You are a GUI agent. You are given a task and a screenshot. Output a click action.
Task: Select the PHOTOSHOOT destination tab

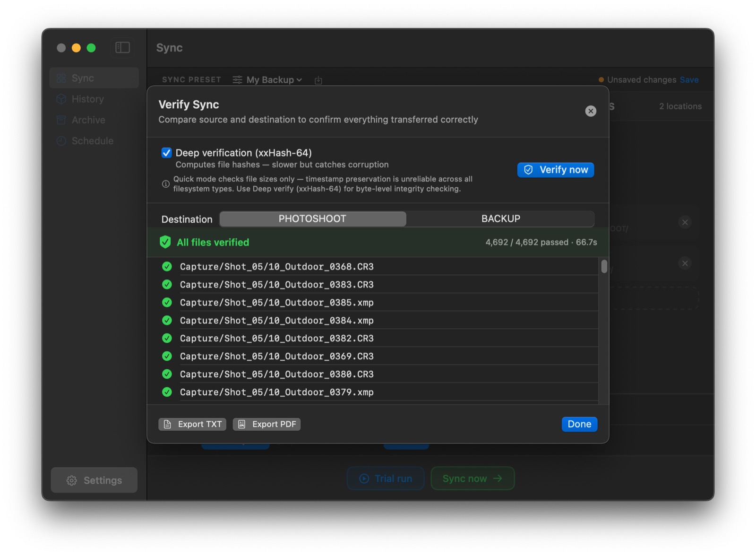[313, 219]
